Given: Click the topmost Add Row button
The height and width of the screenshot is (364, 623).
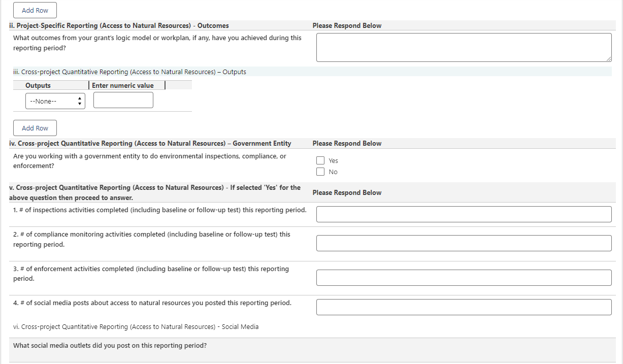Looking at the screenshot, I should [35, 10].
